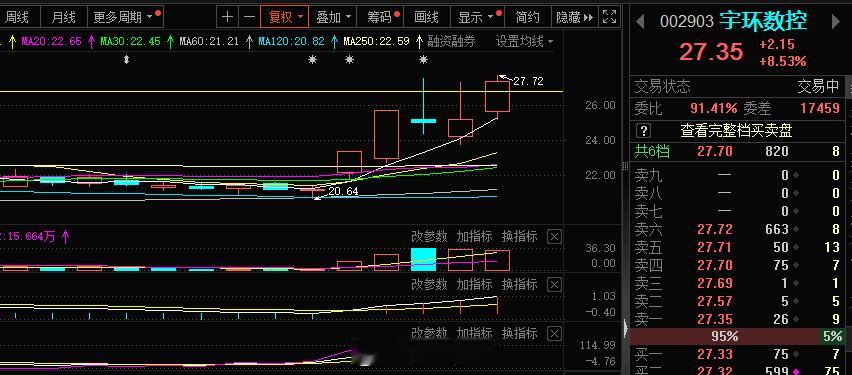Viewport: 852px width, 375px height.
Task: Click the magenta arrow beside volume 15.664万
Action: tap(66, 236)
